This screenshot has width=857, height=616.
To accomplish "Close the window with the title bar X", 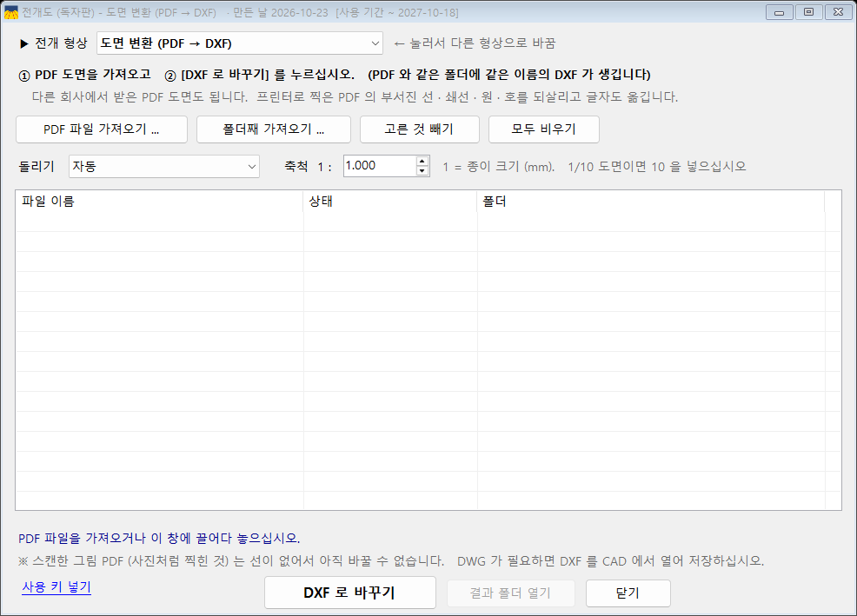I will (x=839, y=12).
